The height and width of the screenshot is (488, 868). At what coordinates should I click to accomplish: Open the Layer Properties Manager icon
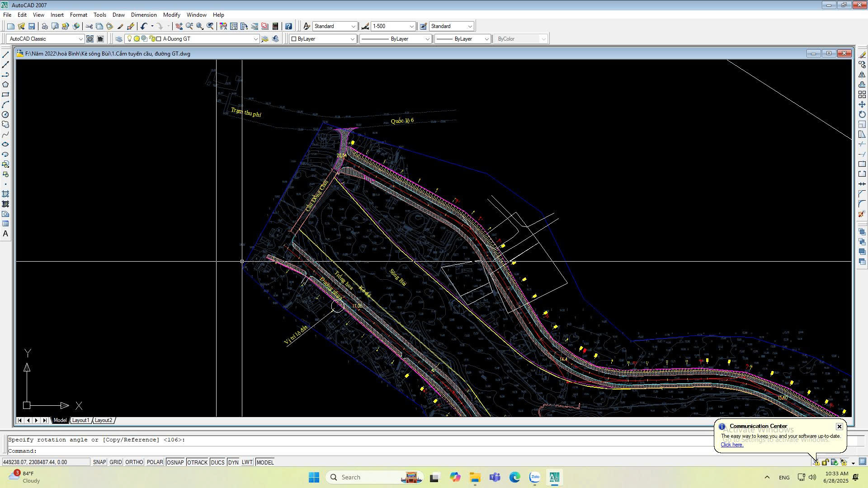coord(119,39)
